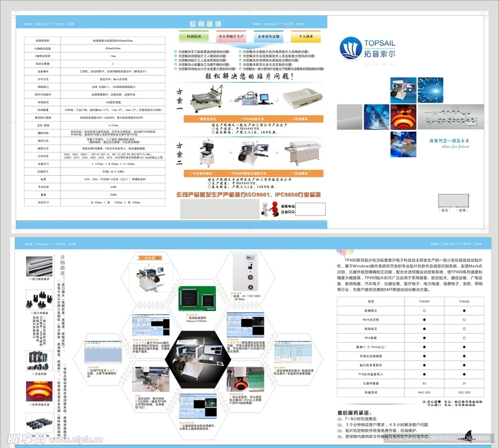The height and width of the screenshot is (448, 499).
Task: Select the 科研院所 green label
Action: tap(194, 37)
